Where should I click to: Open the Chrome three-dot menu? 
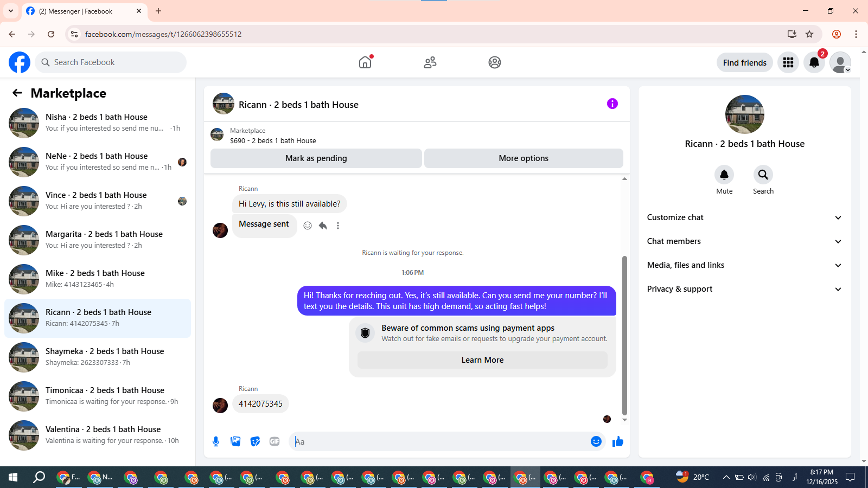(856, 34)
